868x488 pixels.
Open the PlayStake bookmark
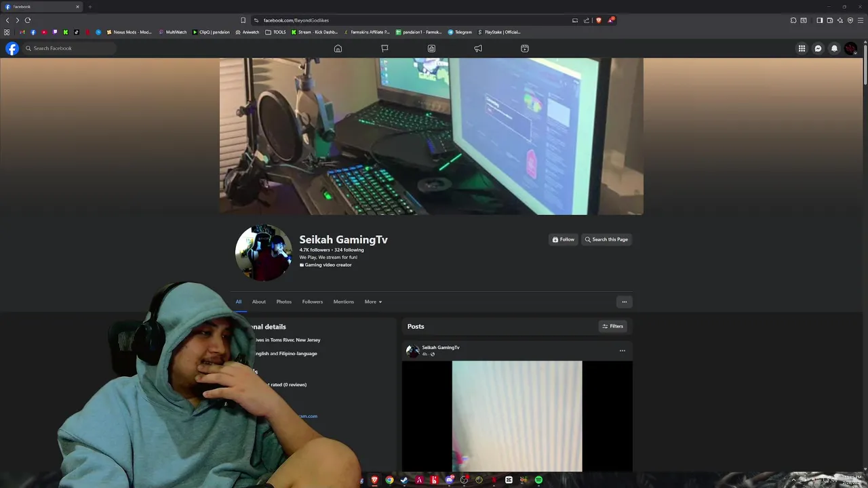(x=499, y=32)
